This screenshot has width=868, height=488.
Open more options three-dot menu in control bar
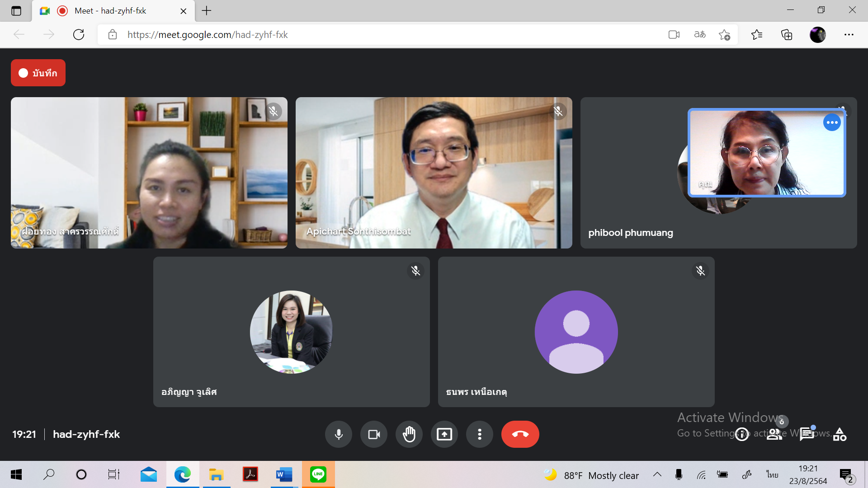click(480, 434)
